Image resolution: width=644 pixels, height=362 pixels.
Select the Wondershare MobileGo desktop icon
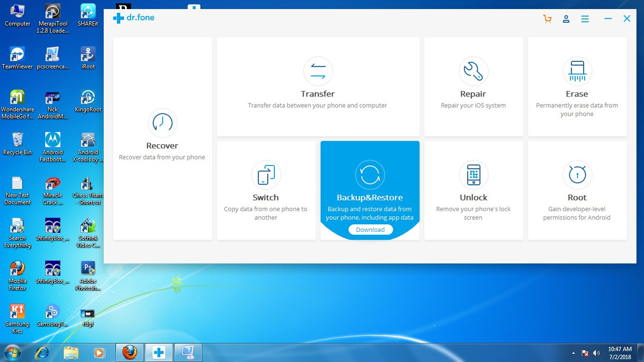tap(17, 105)
